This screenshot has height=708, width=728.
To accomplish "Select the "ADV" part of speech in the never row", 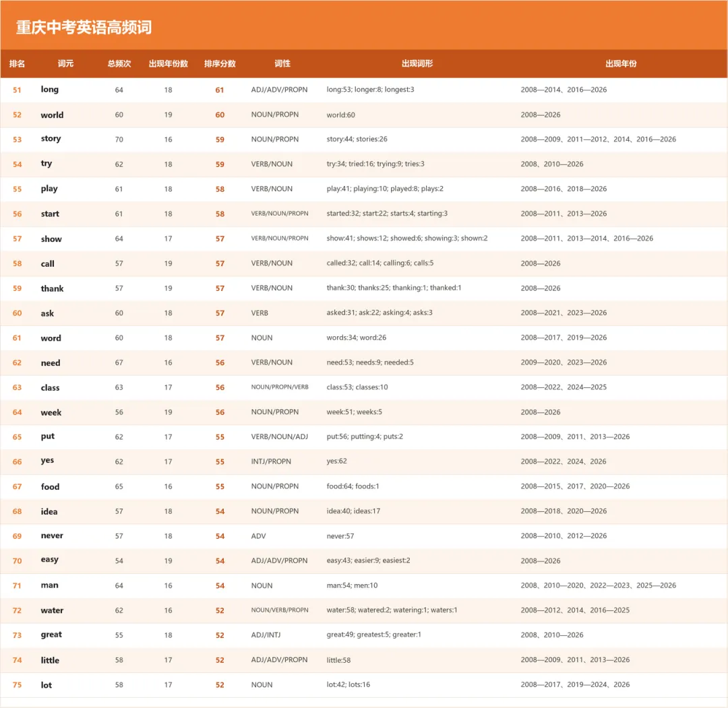I will coord(259,536).
